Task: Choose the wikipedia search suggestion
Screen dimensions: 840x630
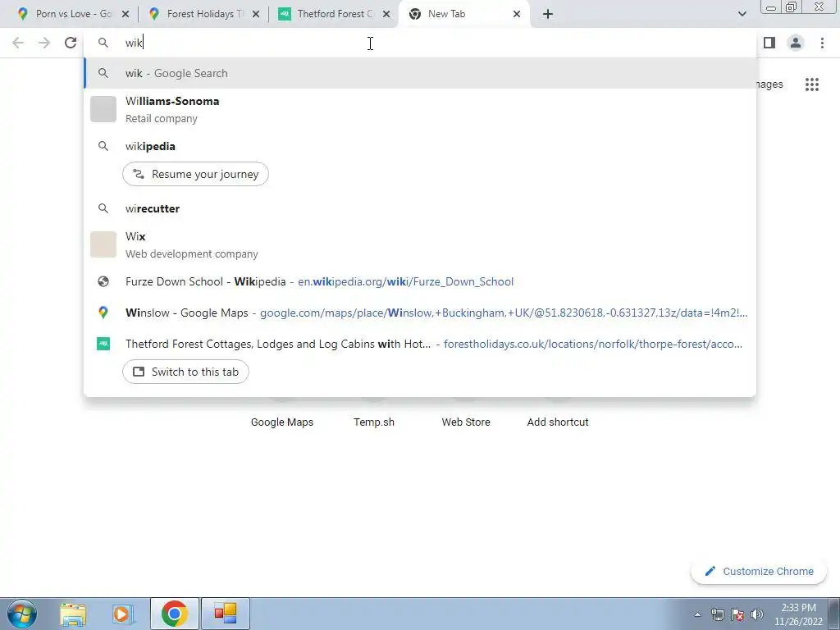Action: (x=420, y=146)
